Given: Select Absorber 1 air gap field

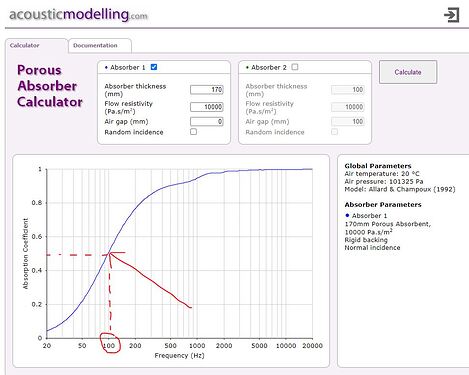Looking at the screenshot, I should click(x=207, y=122).
